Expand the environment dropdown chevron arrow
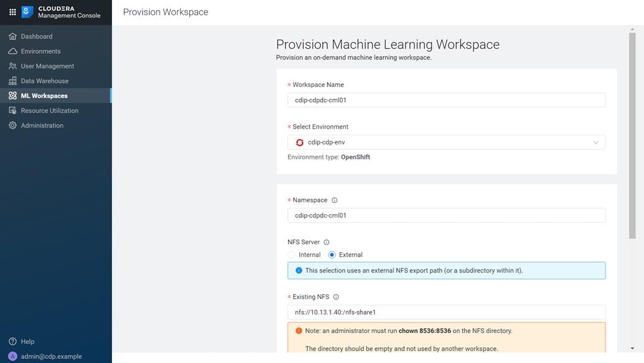 click(596, 142)
